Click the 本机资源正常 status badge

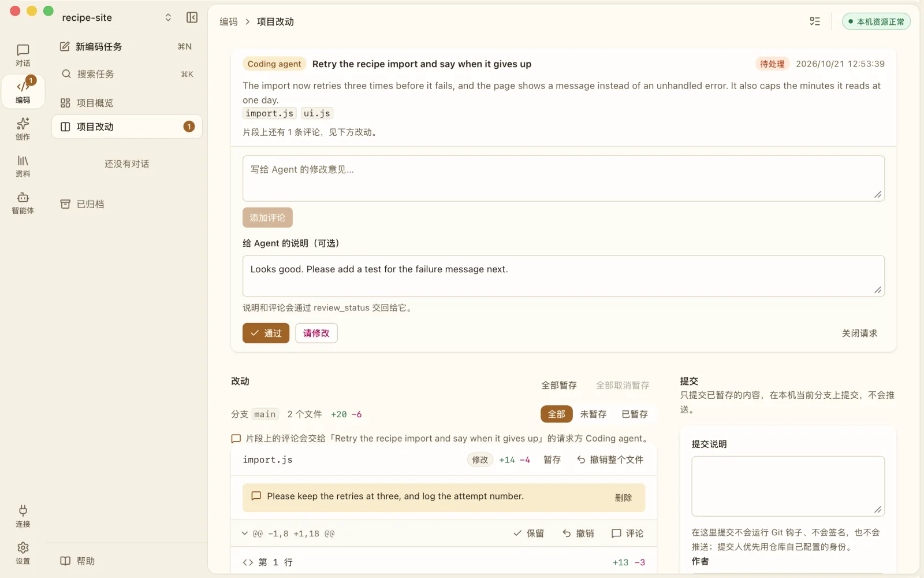876,21
